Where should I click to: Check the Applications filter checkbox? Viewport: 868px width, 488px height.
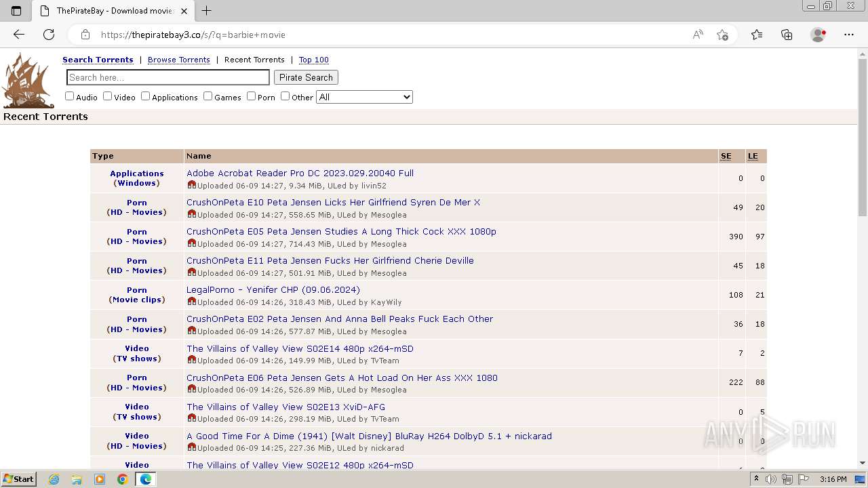tap(145, 96)
